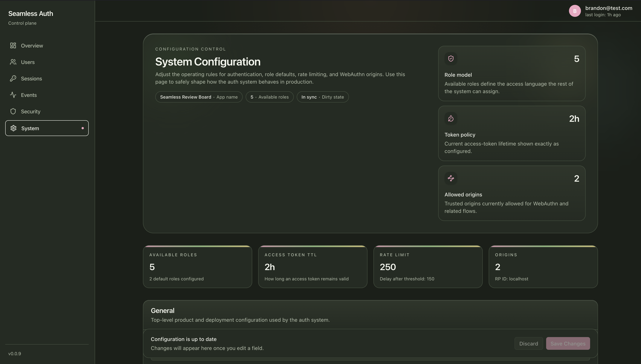The width and height of the screenshot is (641, 364).
Task: Click the pink status dot on System
Action: tap(83, 128)
